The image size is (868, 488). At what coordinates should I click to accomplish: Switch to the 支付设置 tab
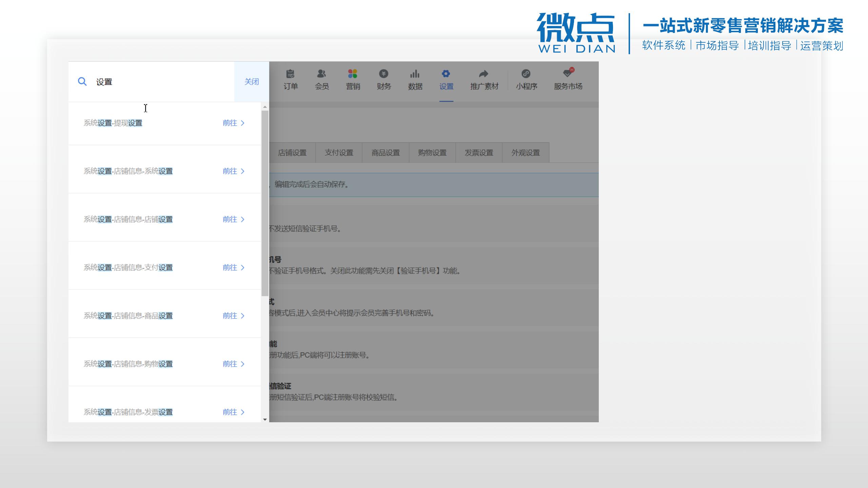click(339, 152)
